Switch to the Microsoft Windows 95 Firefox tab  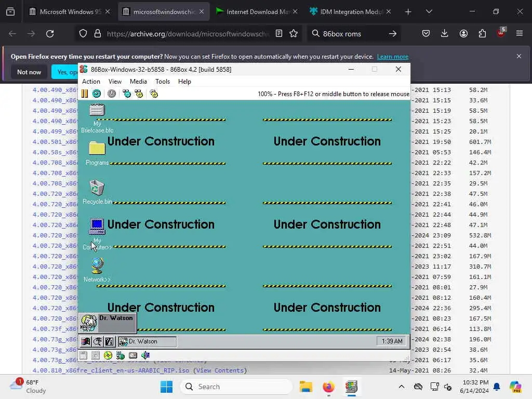[70, 11]
